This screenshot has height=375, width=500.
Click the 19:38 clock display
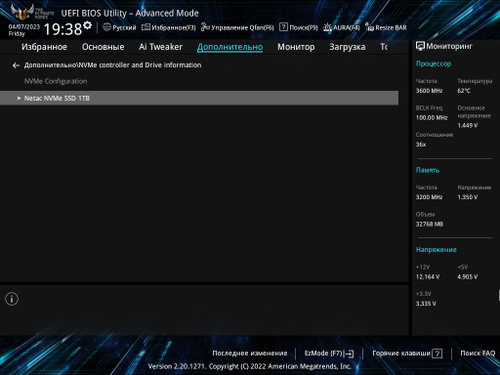pyautogui.click(x=63, y=29)
